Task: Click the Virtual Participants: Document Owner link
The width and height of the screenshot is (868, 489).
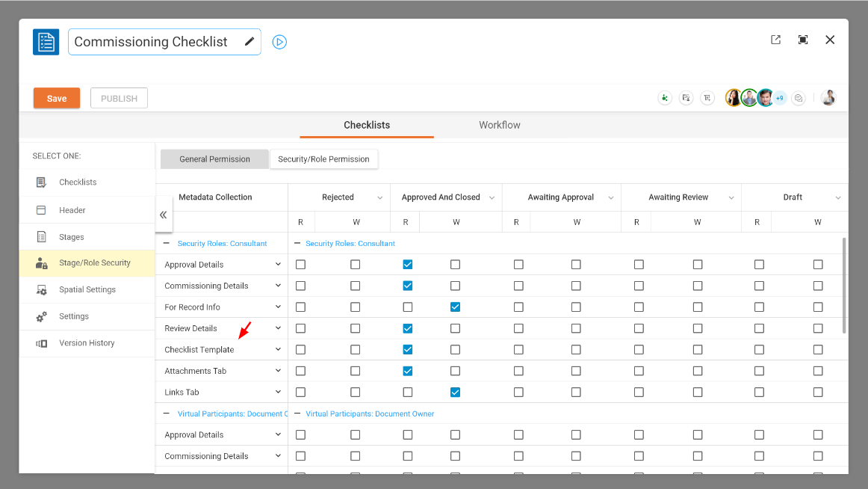Action: pos(370,413)
